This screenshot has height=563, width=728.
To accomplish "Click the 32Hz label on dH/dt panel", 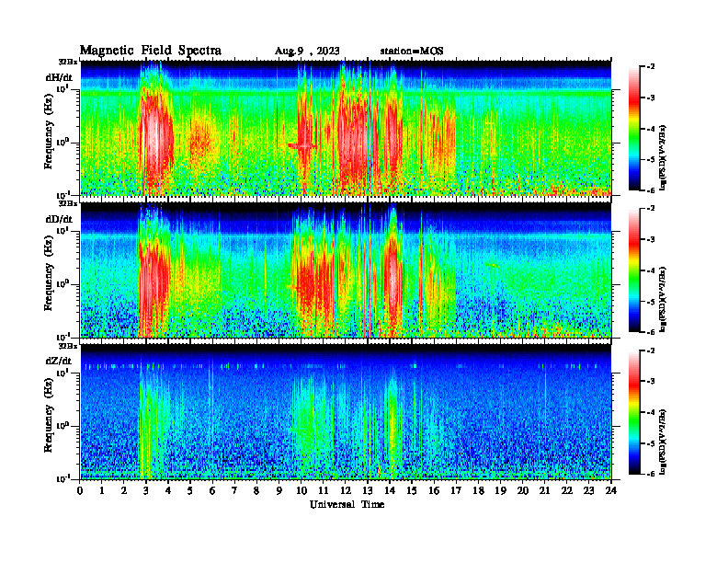I will (x=68, y=62).
